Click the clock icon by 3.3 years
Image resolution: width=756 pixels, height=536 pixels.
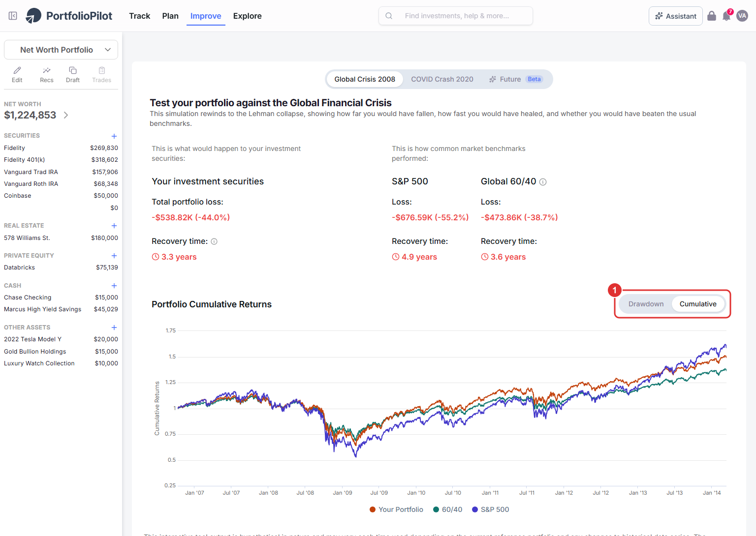156,257
